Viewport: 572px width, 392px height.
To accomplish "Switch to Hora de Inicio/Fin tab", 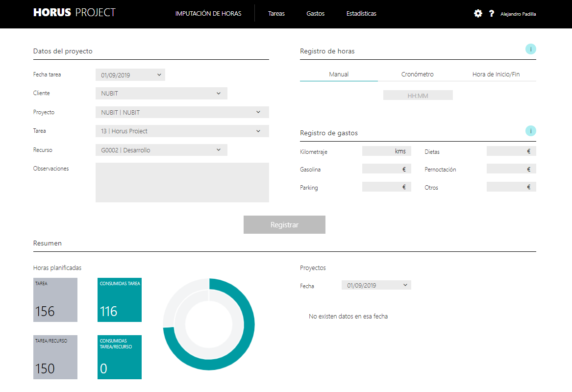I will pyautogui.click(x=496, y=74).
